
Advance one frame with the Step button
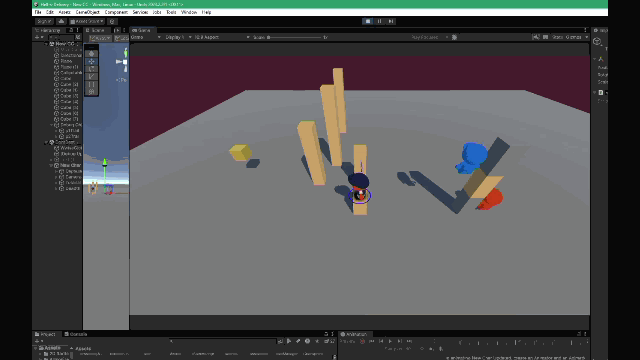point(391,21)
